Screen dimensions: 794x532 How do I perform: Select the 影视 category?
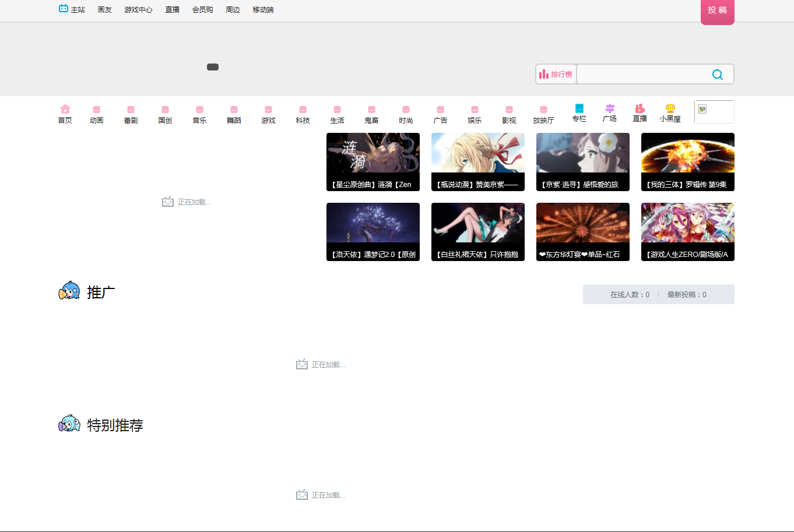pyautogui.click(x=510, y=115)
